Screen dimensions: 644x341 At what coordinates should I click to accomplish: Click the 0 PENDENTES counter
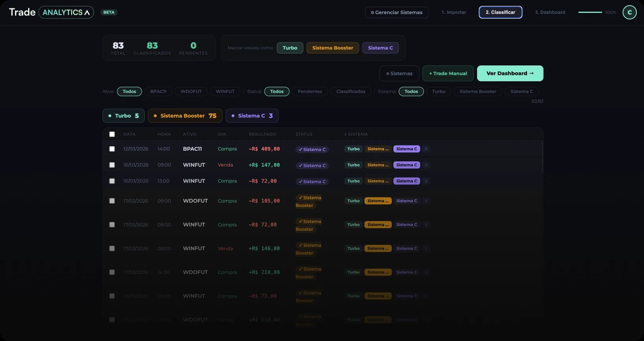(193, 48)
